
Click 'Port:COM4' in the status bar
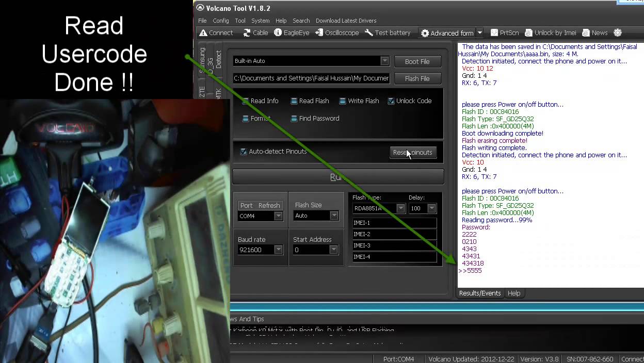point(398,359)
